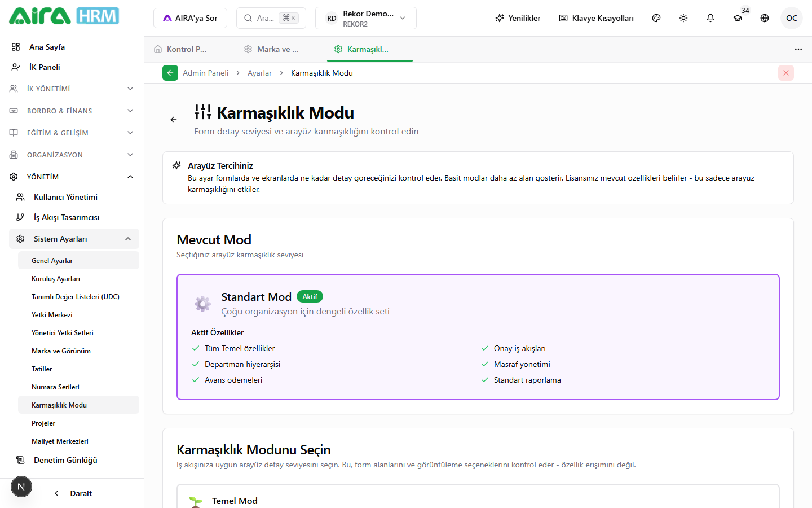Close page with red X button
Screen dimensions: 812x508
pos(786,73)
